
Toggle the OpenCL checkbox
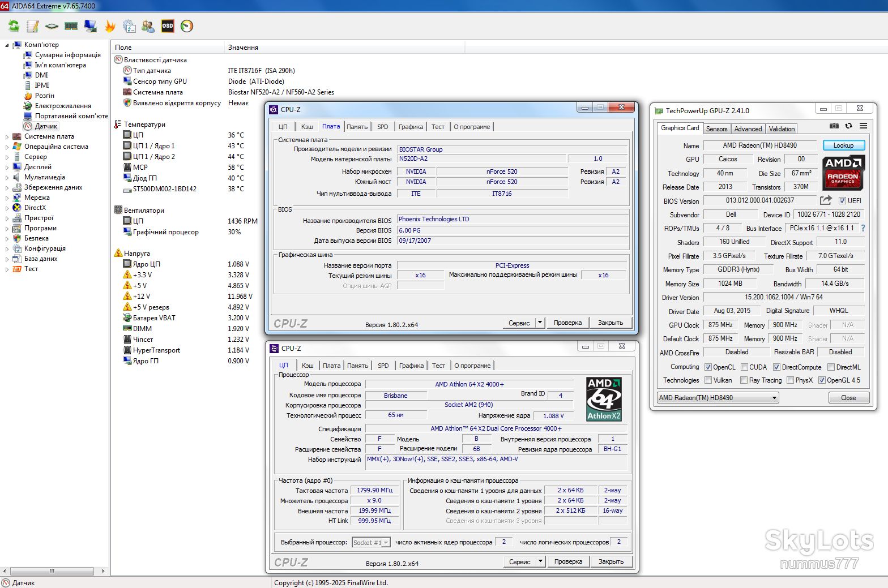click(x=708, y=367)
